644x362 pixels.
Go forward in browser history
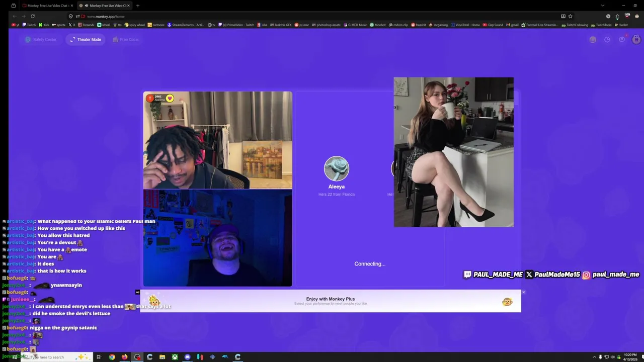[x=24, y=16]
